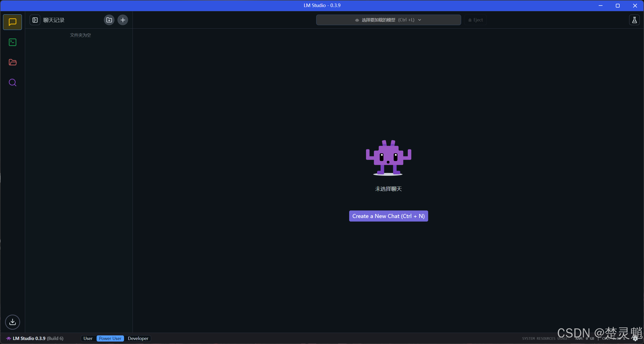
Task: Open the My Models folder icon
Action: tap(12, 62)
